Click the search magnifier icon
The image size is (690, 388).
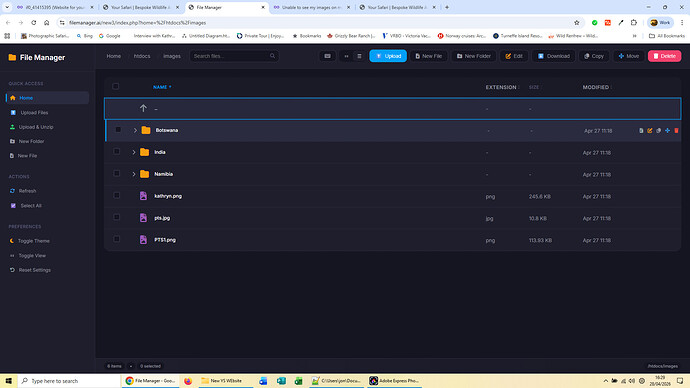pos(272,56)
